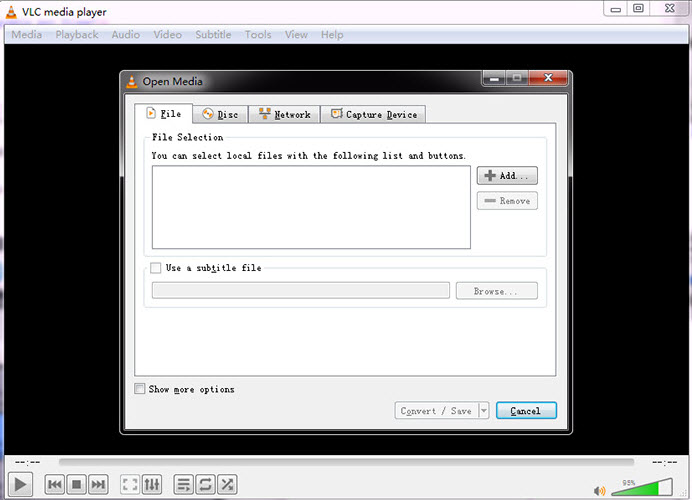Switch to the Disc tab
Viewport: 692px width, 500px height.
click(x=220, y=114)
